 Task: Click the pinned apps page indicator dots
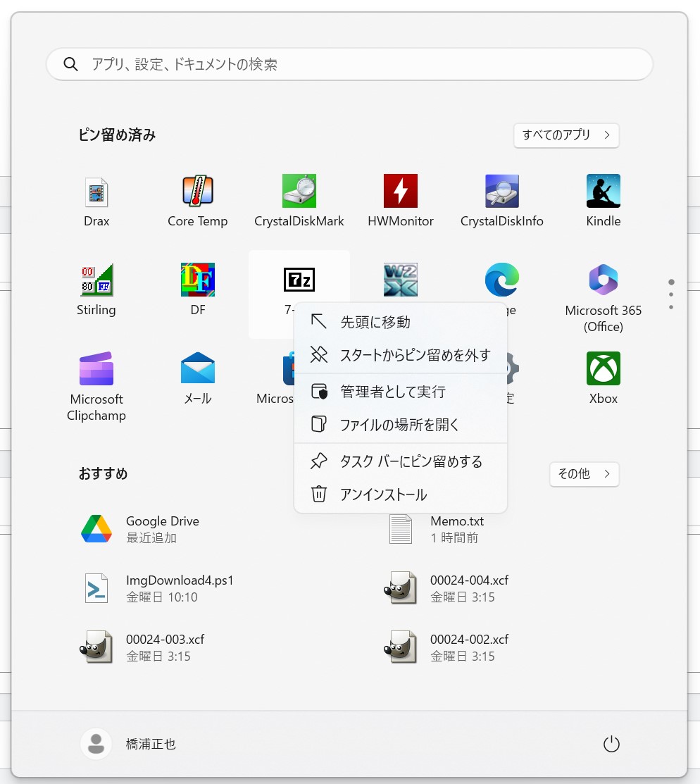click(x=671, y=294)
